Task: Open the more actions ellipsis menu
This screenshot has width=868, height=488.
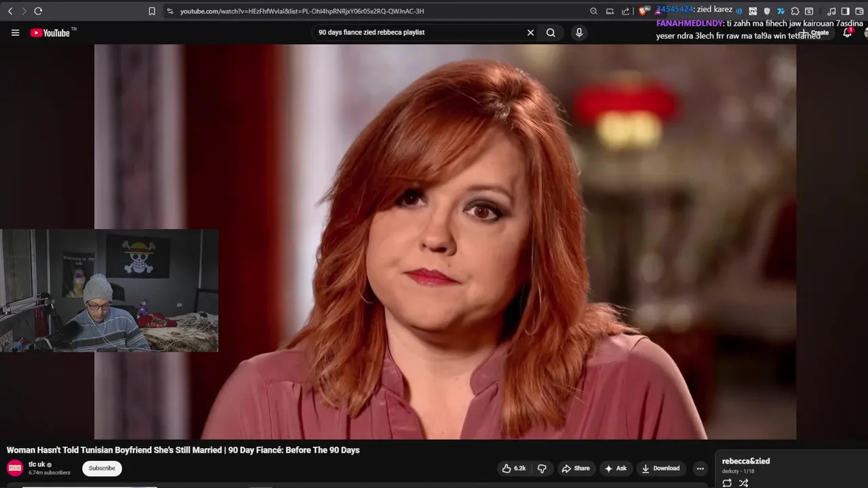Action: pos(700,468)
